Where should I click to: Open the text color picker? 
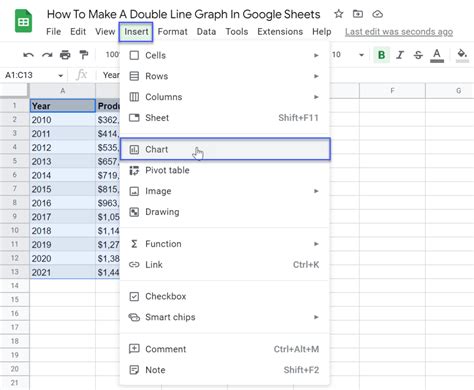click(437, 55)
